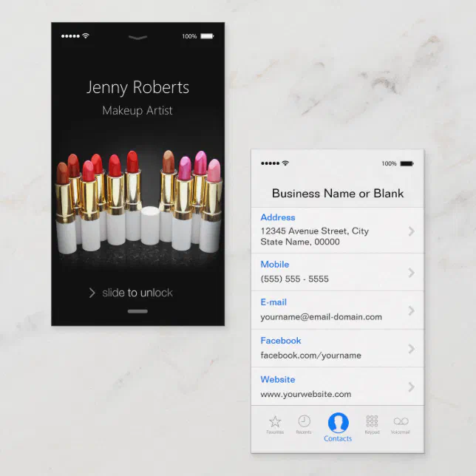Click the Website heading label
This screenshot has width=476, height=476.
point(278,379)
